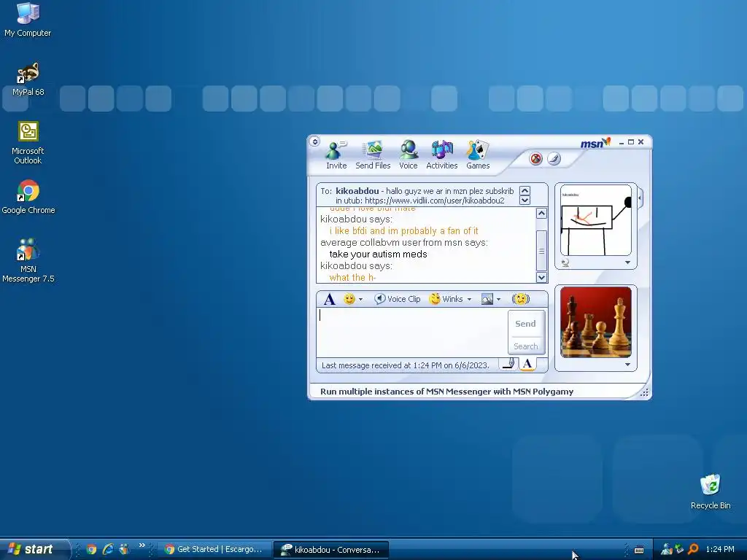Select 'what the h-' message text
This screenshot has width=747, height=560.
(x=352, y=278)
